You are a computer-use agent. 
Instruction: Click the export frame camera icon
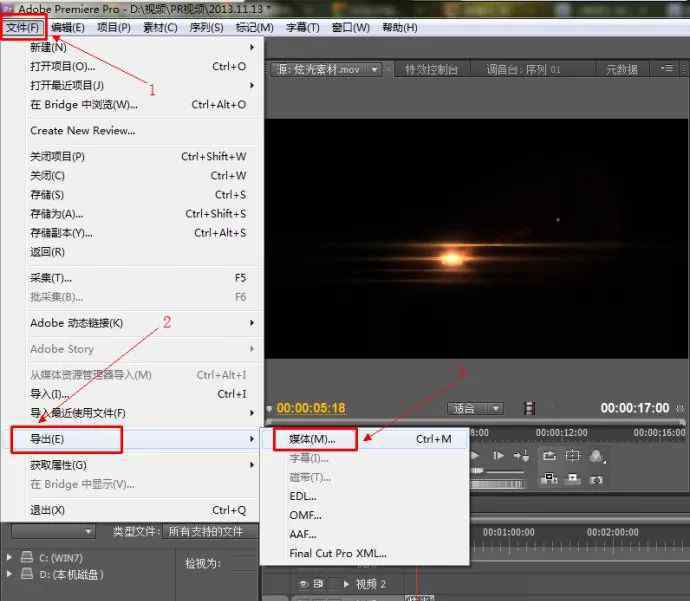coord(597,480)
